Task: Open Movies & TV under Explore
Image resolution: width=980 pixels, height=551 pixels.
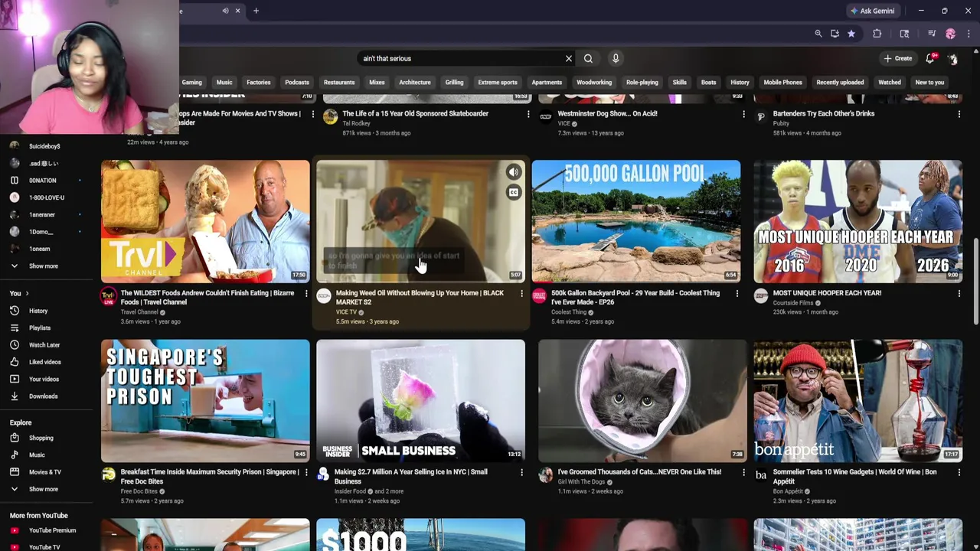Action: pyautogui.click(x=44, y=472)
